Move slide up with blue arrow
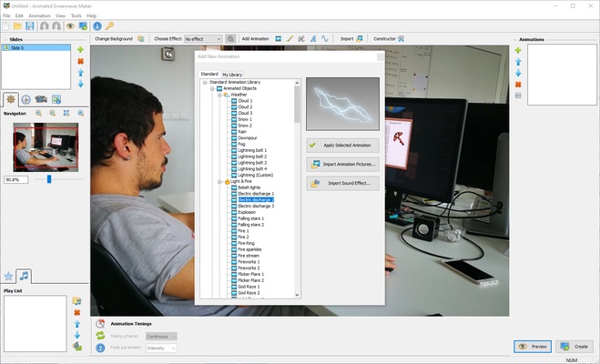600x364 pixels. (x=80, y=73)
